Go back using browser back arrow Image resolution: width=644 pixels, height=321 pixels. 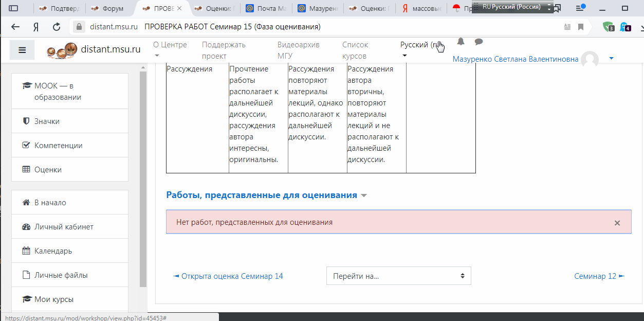point(15,27)
